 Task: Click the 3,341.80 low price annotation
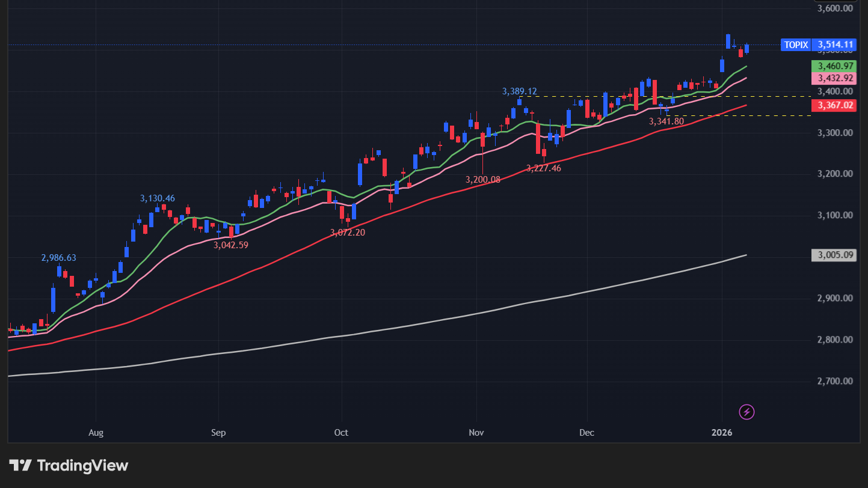coord(666,121)
